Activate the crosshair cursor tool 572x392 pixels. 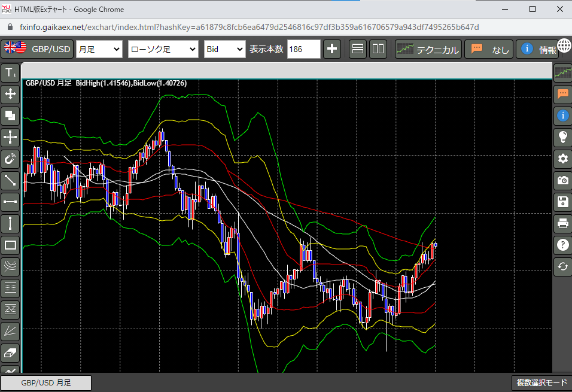pyautogui.click(x=10, y=137)
